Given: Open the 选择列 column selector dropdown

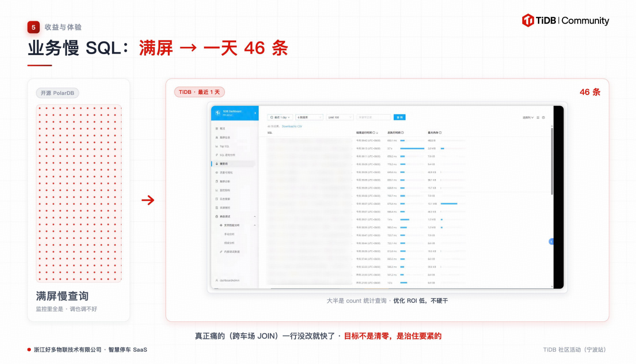Looking at the screenshot, I should coord(528,118).
